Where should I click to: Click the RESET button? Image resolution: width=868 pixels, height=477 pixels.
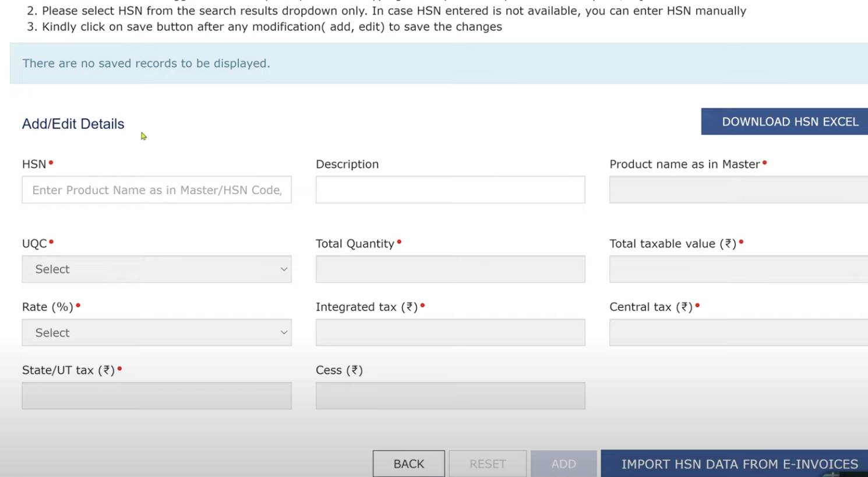pos(488,464)
